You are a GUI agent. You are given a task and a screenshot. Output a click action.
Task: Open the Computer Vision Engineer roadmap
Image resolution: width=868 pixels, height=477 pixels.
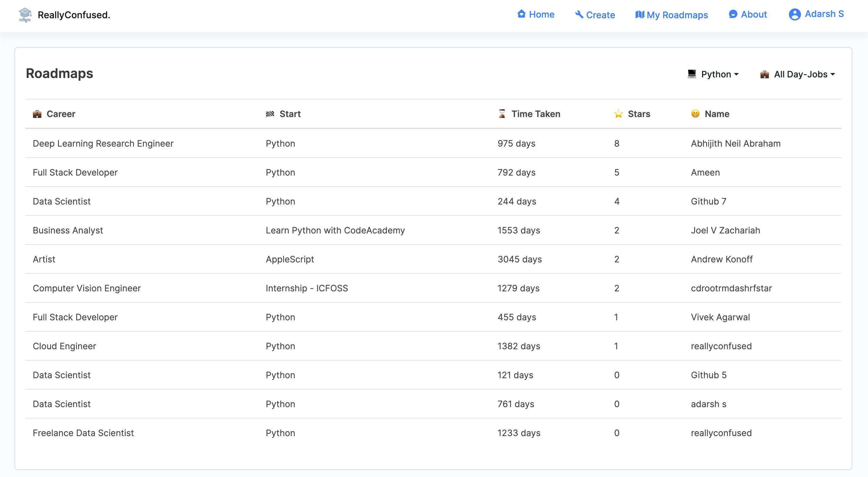87,288
